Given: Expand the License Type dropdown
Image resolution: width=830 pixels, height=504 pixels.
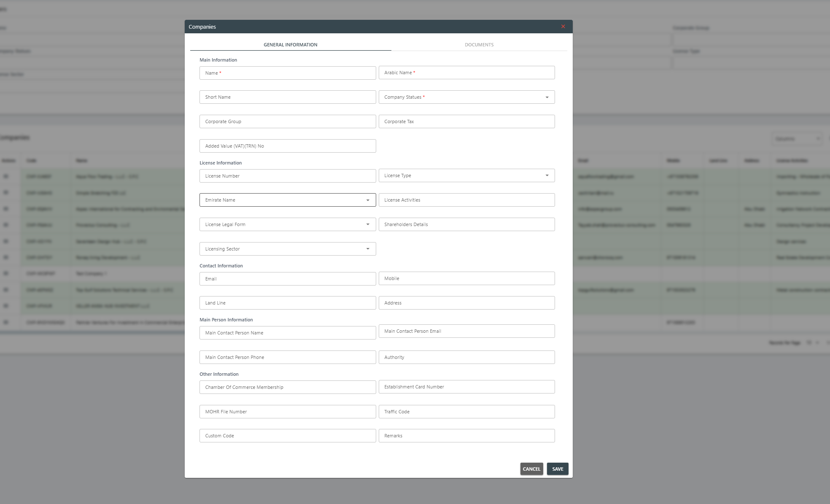Looking at the screenshot, I should (x=547, y=175).
